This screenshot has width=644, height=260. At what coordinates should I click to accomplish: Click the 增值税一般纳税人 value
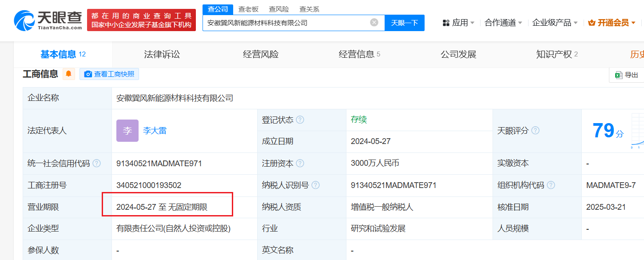(x=382, y=207)
